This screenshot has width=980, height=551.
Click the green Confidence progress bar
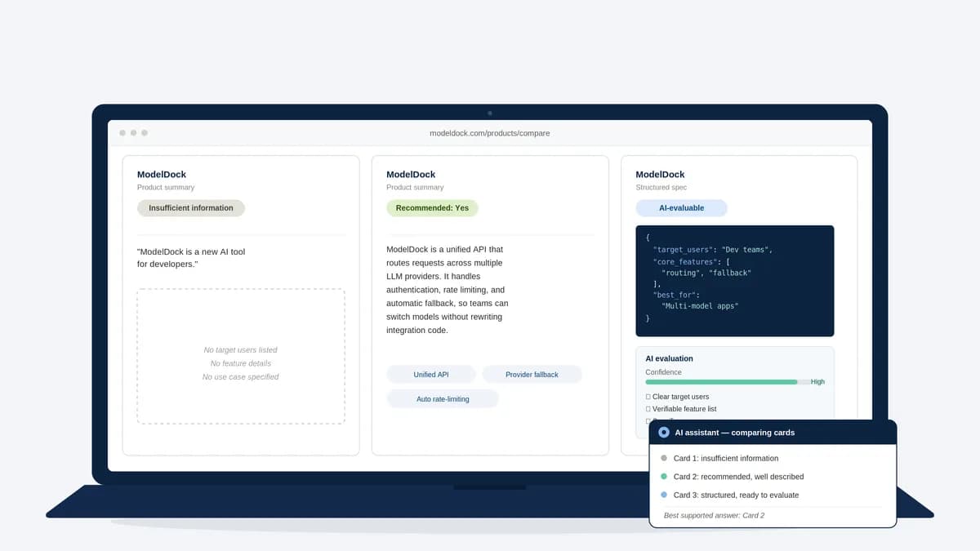721,382
